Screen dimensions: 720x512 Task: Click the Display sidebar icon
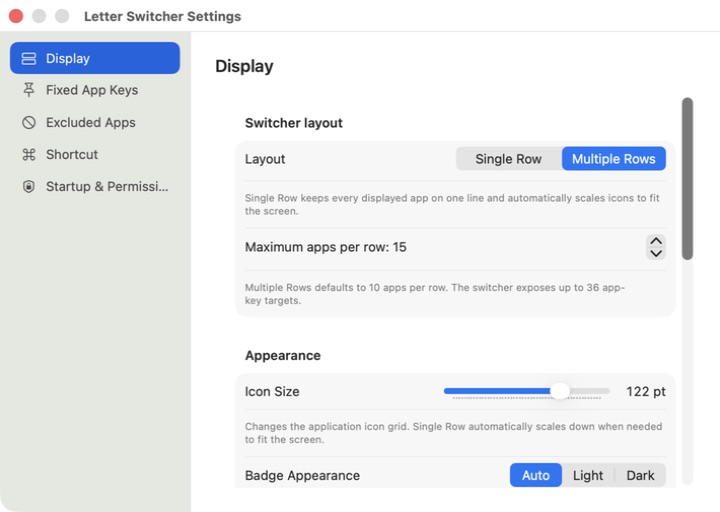28,58
